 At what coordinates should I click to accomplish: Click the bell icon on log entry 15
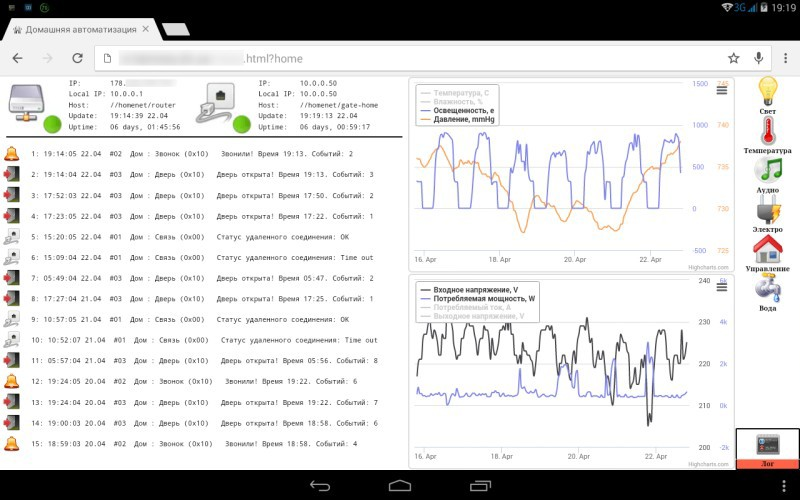click(x=11, y=443)
